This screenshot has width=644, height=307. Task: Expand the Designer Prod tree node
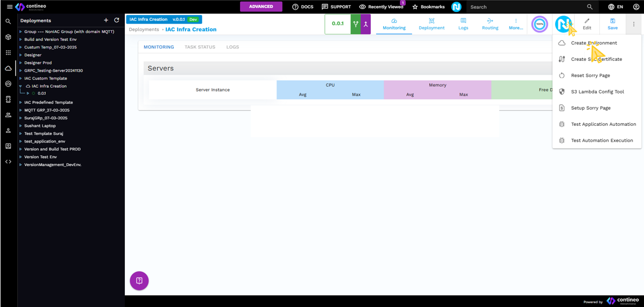coord(20,63)
